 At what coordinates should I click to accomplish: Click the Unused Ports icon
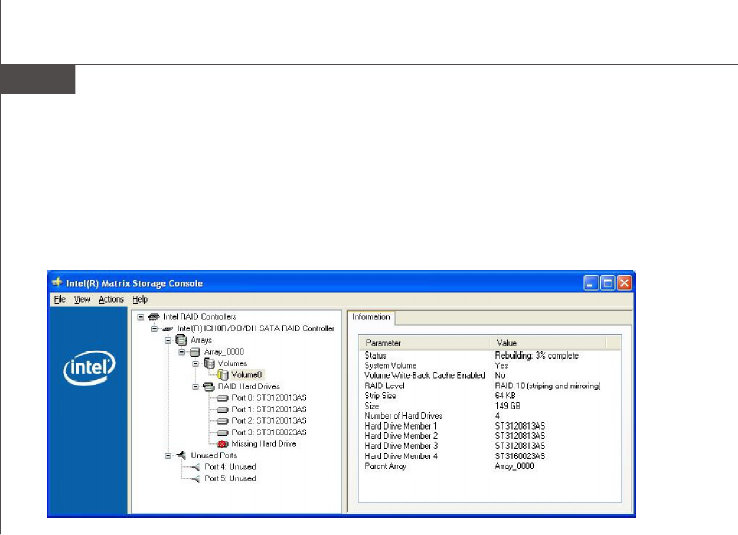pyautogui.click(x=181, y=455)
